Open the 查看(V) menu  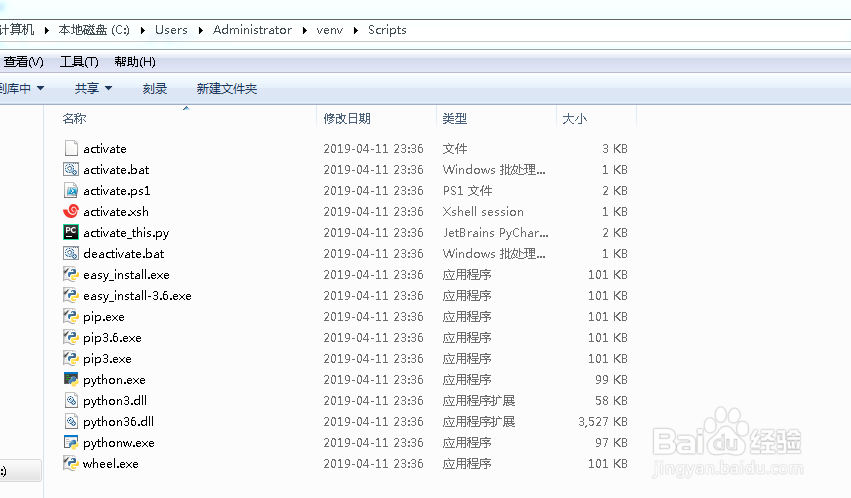[23, 62]
